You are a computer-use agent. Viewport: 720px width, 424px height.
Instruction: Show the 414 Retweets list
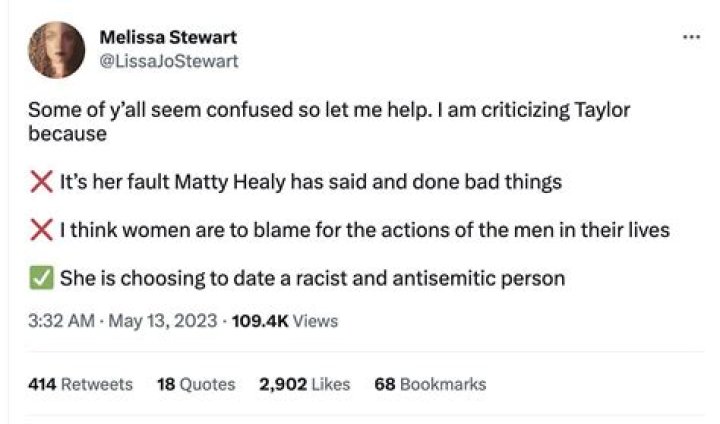80,384
